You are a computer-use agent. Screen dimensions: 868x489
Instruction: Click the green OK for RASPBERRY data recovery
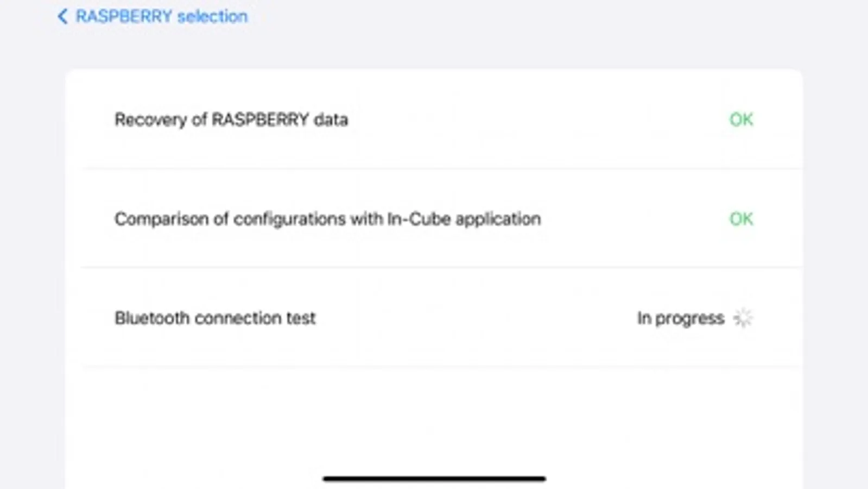741,120
